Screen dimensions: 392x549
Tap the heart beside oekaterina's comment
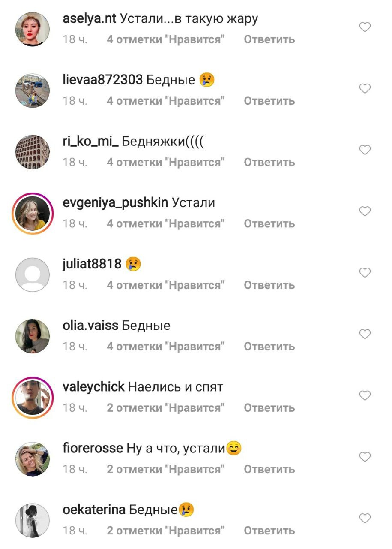365,519
